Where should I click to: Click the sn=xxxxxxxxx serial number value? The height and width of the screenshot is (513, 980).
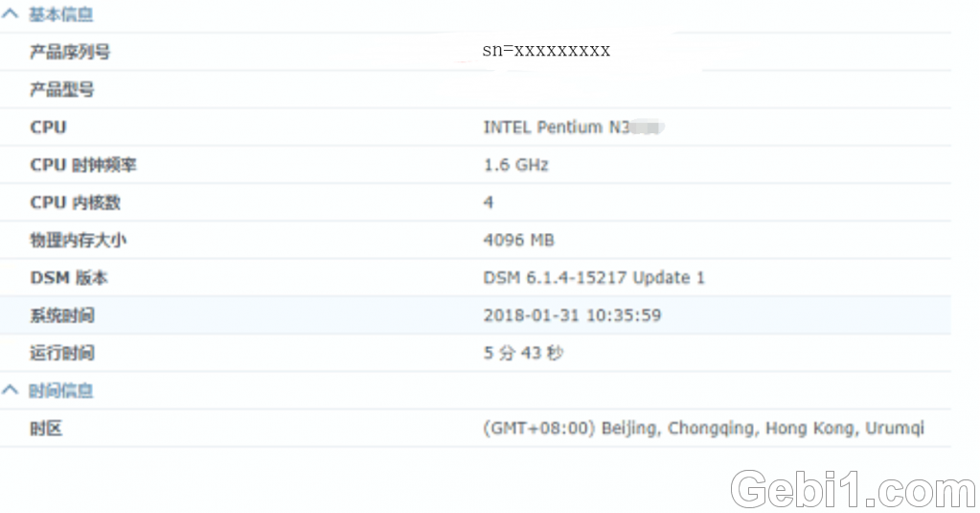pyautogui.click(x=546, y=50)
